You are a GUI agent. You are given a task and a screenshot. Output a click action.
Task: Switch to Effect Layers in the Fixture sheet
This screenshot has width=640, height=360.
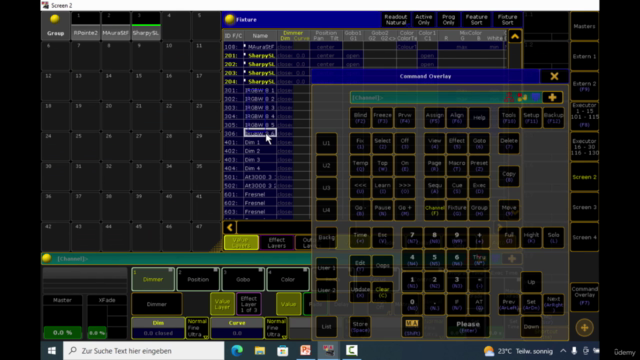277,242
